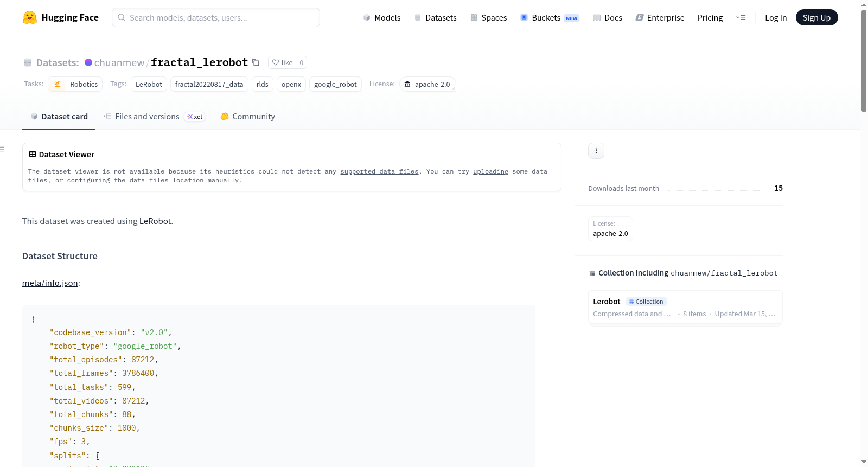Image resolution: width=868 pixels, height=467 pixels.
Task: Select the rlds tag
Action: coord(263,84)
